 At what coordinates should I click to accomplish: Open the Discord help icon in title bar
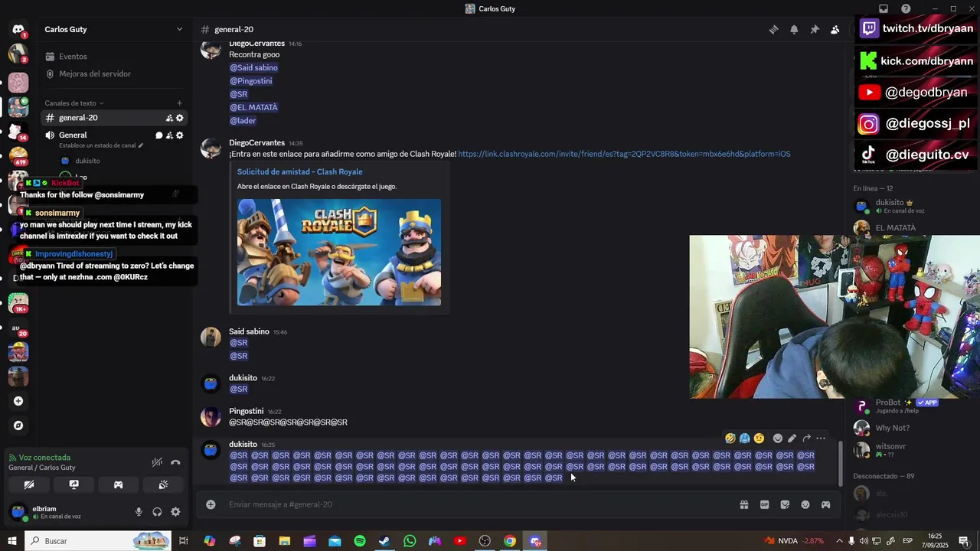click(906, 8)
